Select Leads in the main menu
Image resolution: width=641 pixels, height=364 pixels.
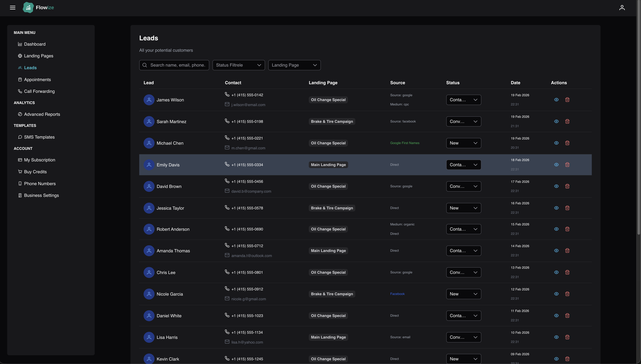(x=30, y=67)
